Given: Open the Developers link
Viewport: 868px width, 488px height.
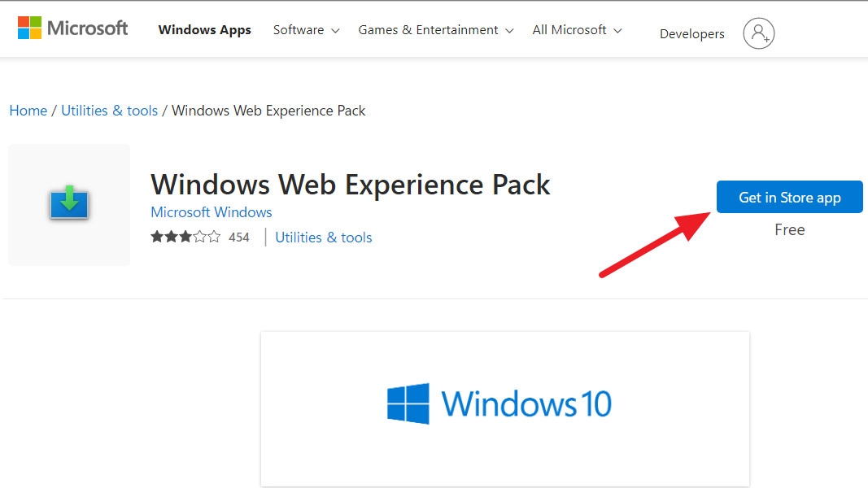Looking at the screenshot, I should coord(692,33).
